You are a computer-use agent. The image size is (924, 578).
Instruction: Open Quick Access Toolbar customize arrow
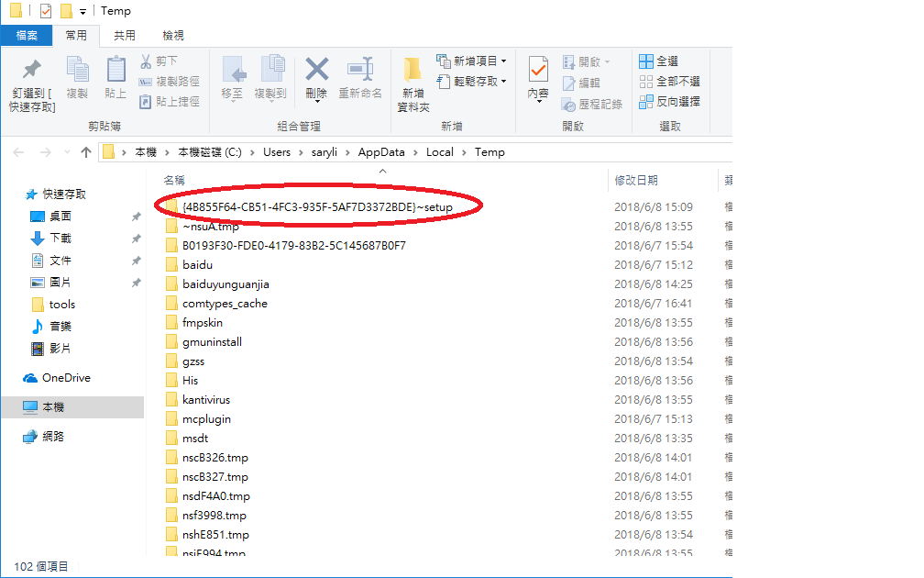point(82,11)
